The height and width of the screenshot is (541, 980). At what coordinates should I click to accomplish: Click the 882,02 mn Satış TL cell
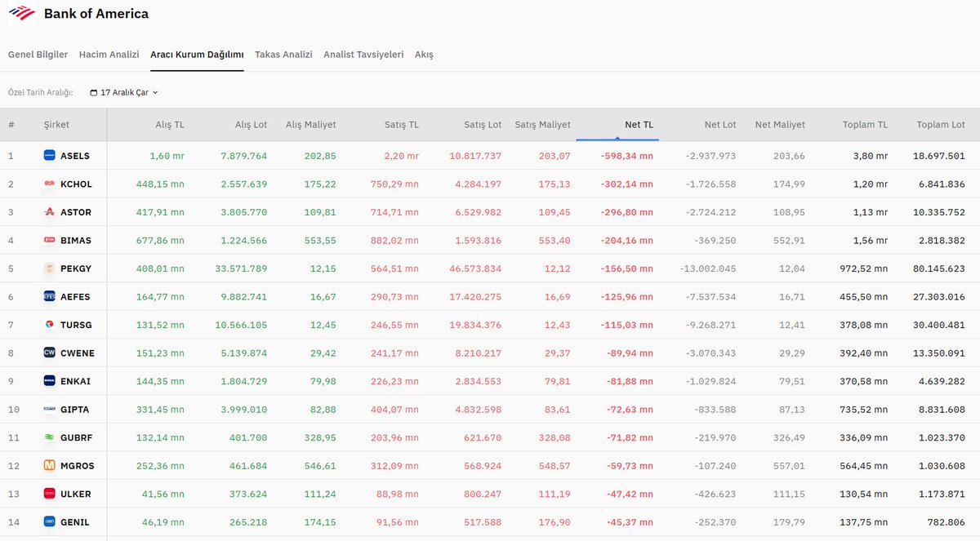tap(395, 241)
